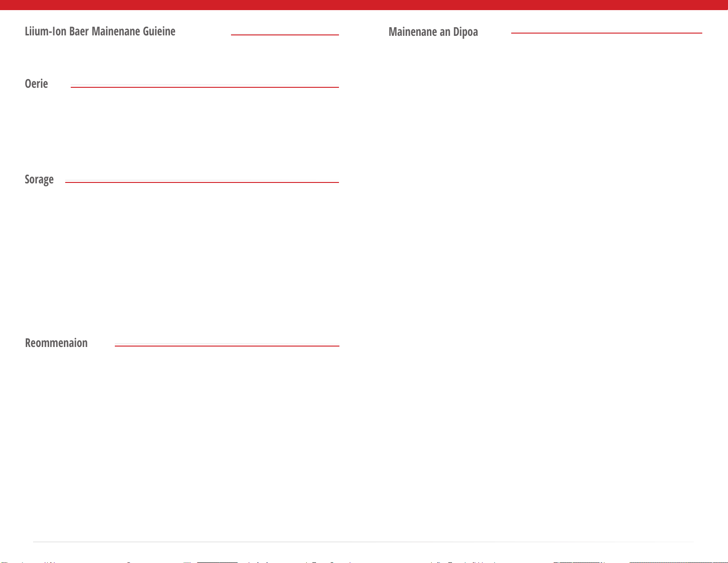The width and height of the screenshot is (728, 563).
Task: Click the word 'Guieine' in the title
Action: [159, 31]
